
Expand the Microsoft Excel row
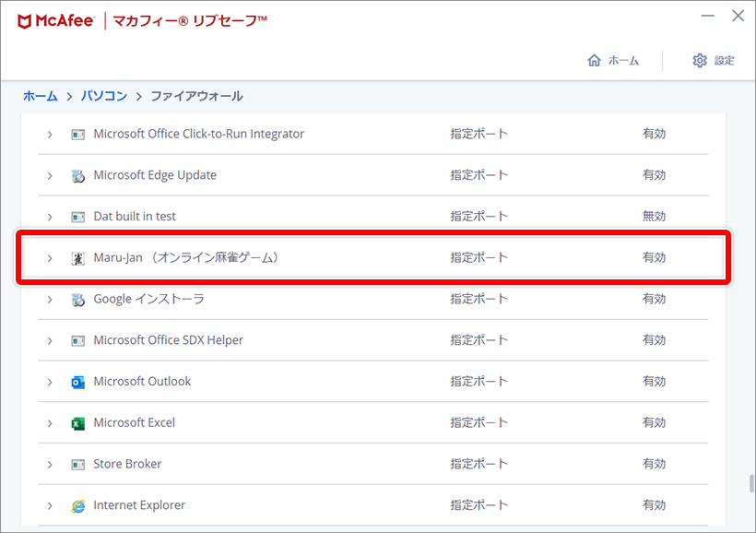[x=50, y=423]
